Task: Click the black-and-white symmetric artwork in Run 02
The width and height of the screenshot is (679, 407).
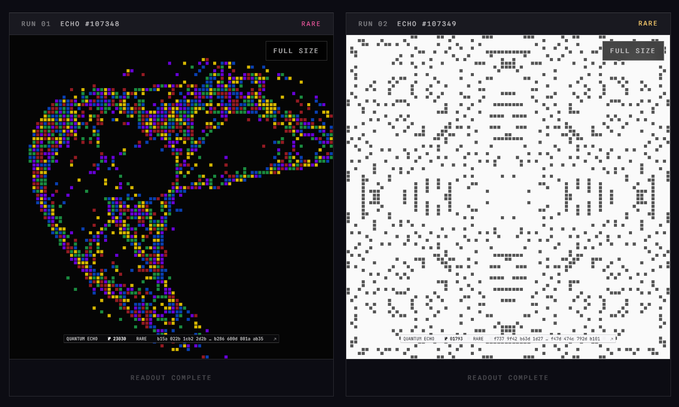Action: coord(508,197)
